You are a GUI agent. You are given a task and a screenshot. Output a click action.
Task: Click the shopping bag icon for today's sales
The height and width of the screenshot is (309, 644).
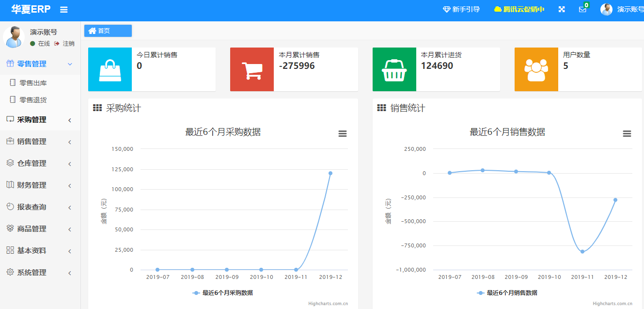click(110, 69)
